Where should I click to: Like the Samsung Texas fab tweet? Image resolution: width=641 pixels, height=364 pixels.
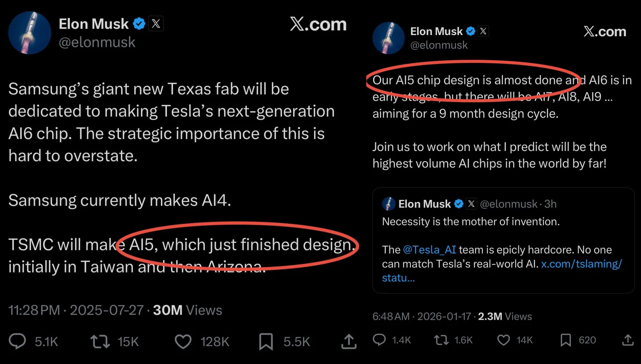[x=183, y=341]
